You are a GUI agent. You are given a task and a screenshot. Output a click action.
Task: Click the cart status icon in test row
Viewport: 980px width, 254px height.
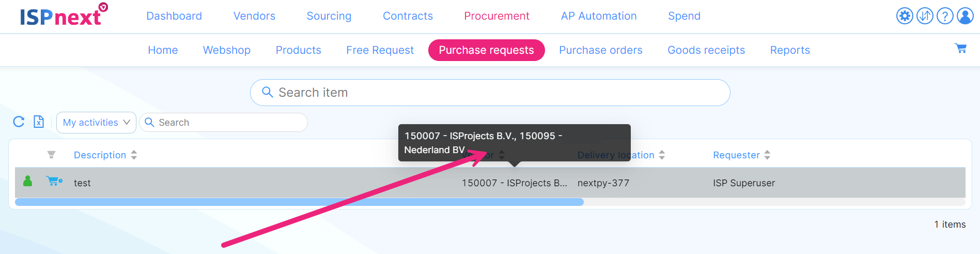[54, 181]
